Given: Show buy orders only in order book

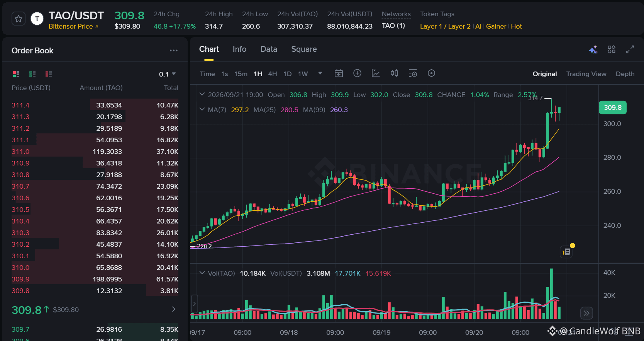Looking at the screenshot, I should 32,74.
